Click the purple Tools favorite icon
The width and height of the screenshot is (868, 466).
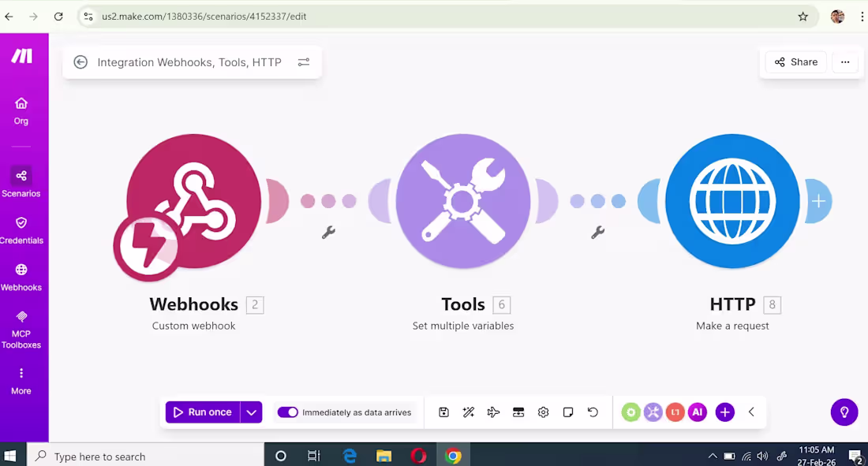point(653,412)
